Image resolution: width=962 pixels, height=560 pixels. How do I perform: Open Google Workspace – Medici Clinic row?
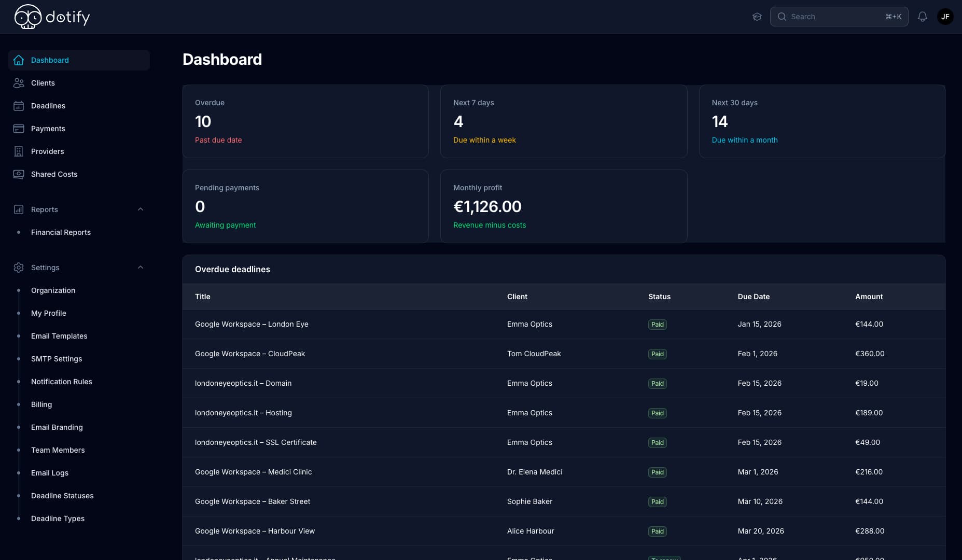564,472
